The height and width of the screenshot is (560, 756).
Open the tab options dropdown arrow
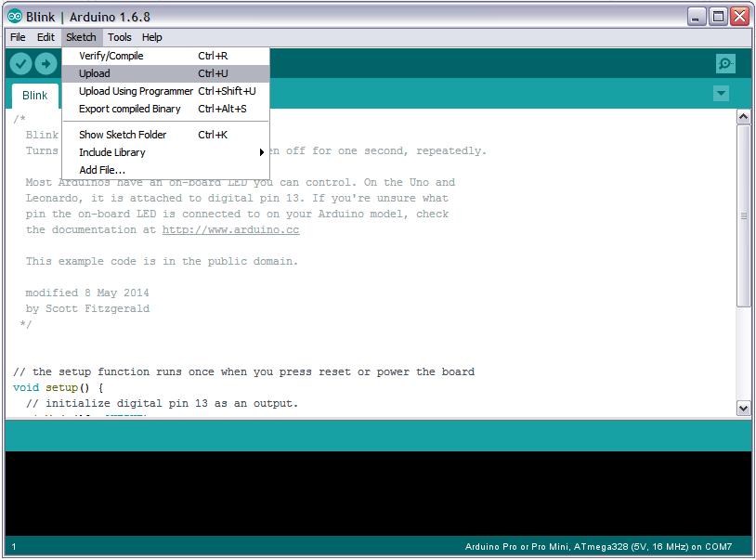[x=721, y=93]
